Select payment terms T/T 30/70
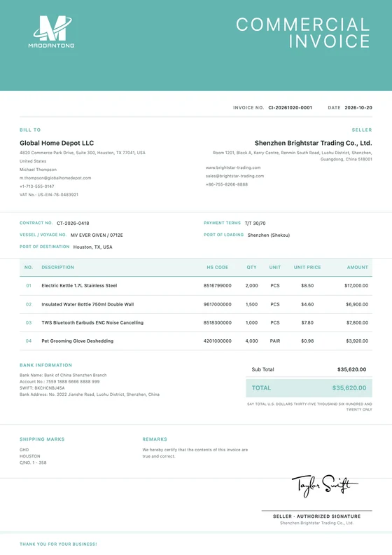Image resolution: width=392 pixels, height=555 pixels. (255, 224)
